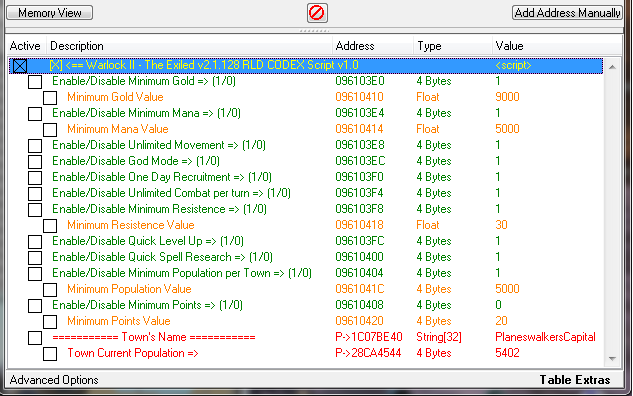Image resolution: width=633 pixels, height=396 pixels.
Task: Click address 0961041C
Action: click(360, 289)
